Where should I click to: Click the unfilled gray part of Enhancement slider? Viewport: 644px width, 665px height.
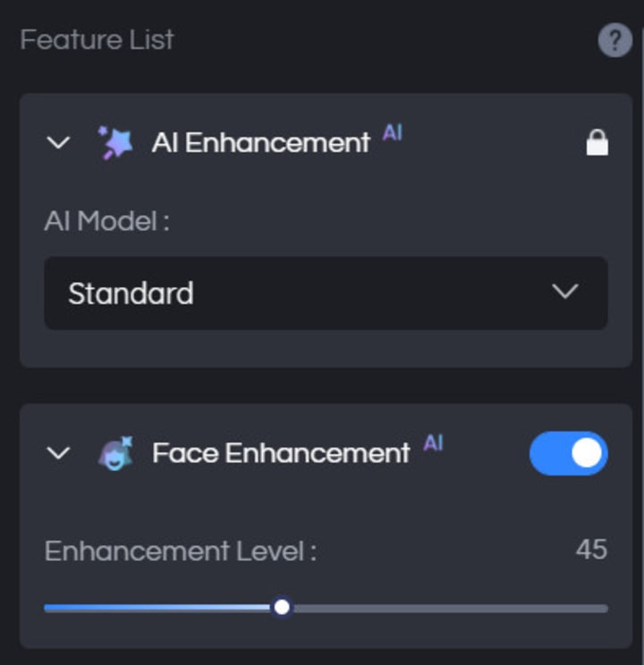click(450, 608)
